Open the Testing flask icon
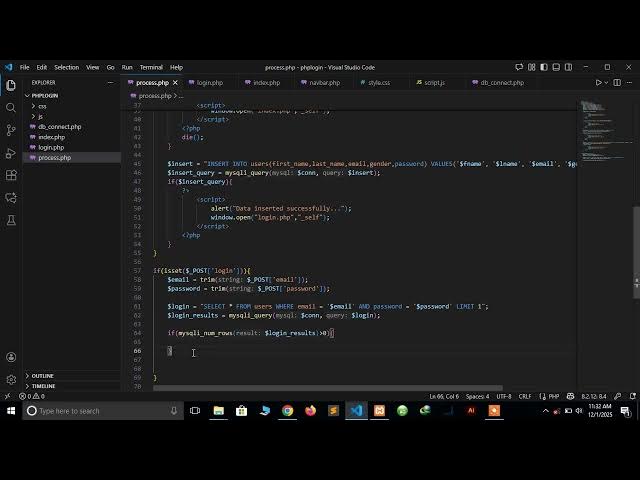 (11, 220)
